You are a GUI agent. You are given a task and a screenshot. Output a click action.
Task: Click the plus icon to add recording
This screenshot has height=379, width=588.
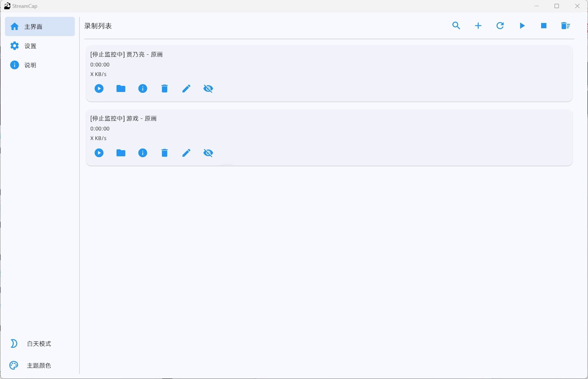click(478, 26)
